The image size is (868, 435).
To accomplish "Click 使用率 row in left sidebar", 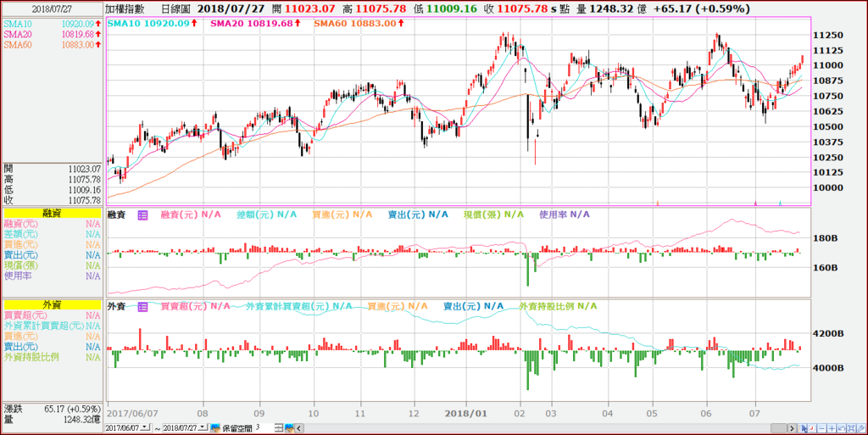I will click(52, 276).
